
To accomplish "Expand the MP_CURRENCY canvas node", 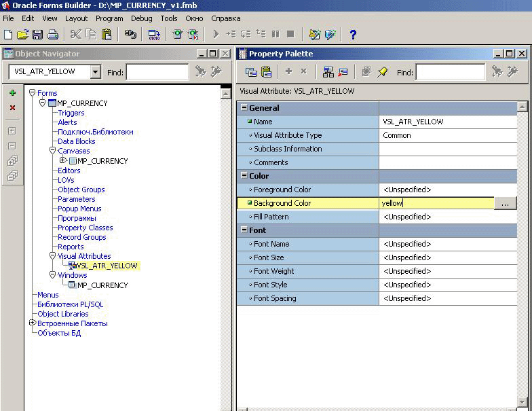I will pyautogui.click(x=62, y=160).
